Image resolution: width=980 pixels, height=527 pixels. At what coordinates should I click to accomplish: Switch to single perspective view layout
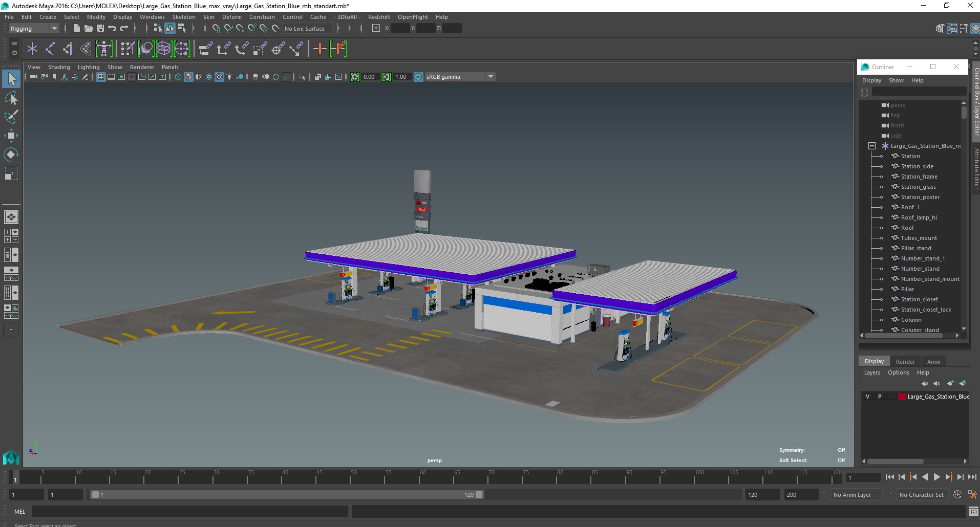click(x=11, y=217)
